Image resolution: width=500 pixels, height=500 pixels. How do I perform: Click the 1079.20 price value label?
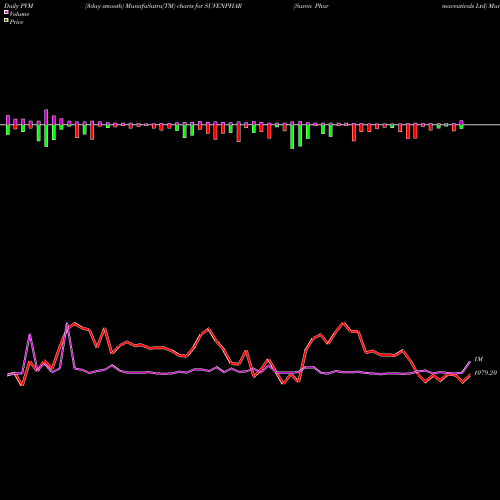pos(485,373)
